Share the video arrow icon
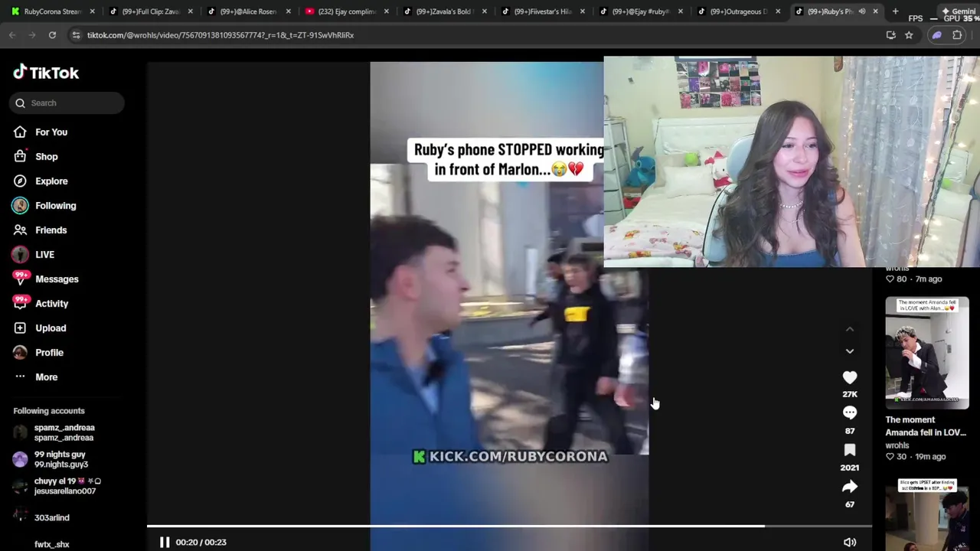980x551 pixels. pos(850,487)
